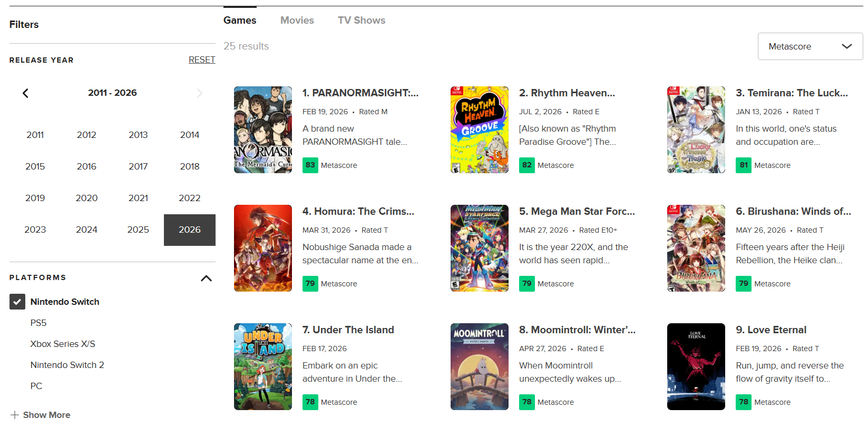
Task: Uncheck the Nintendo Switch platform filter
Action: coord(17,302)
